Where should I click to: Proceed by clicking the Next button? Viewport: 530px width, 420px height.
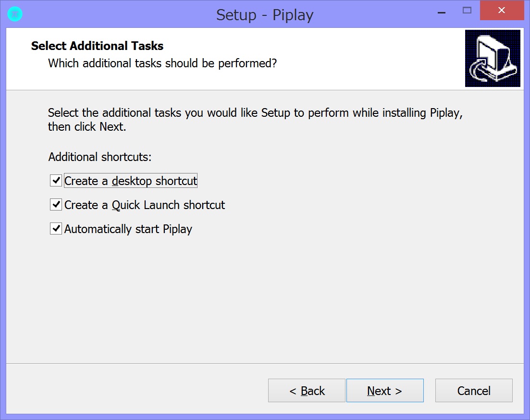pyautogui.click(x=385, y=391)
